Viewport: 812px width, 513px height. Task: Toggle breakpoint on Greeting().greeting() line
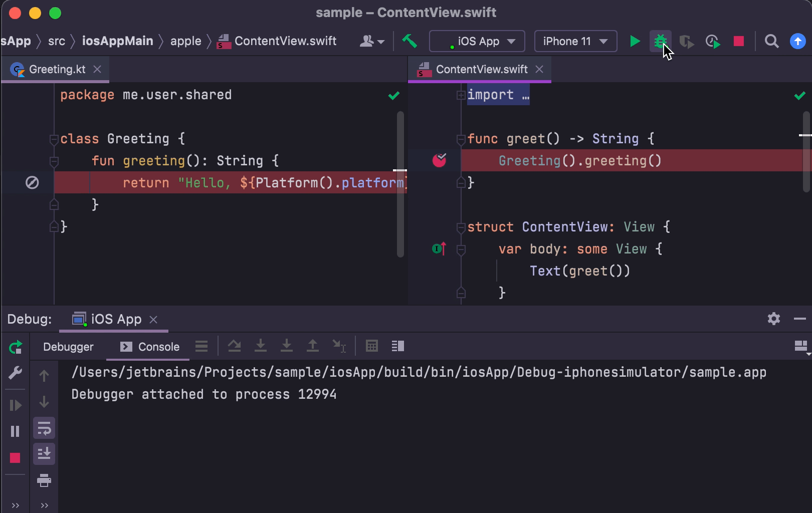coord(439,160)
